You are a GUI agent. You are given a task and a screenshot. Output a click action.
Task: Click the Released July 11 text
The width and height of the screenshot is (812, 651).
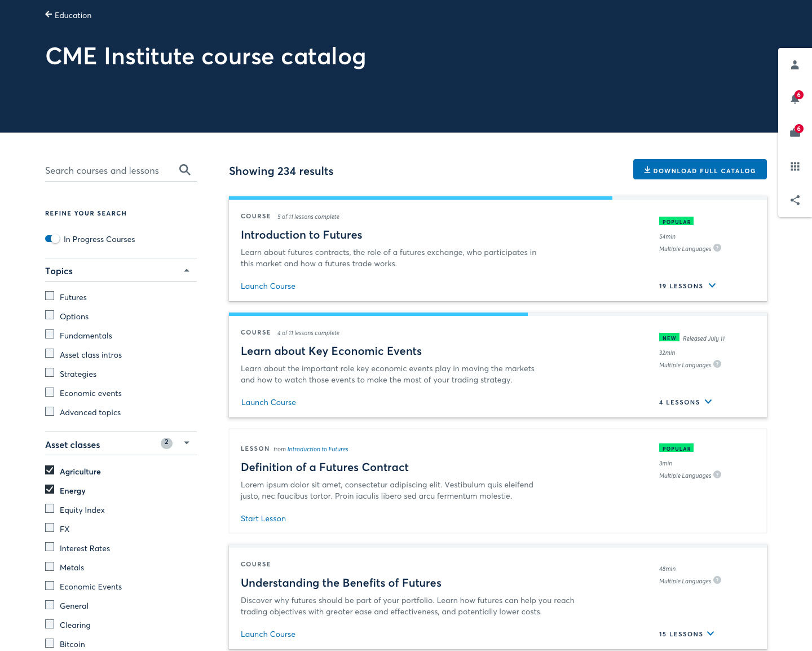[704, 338]
